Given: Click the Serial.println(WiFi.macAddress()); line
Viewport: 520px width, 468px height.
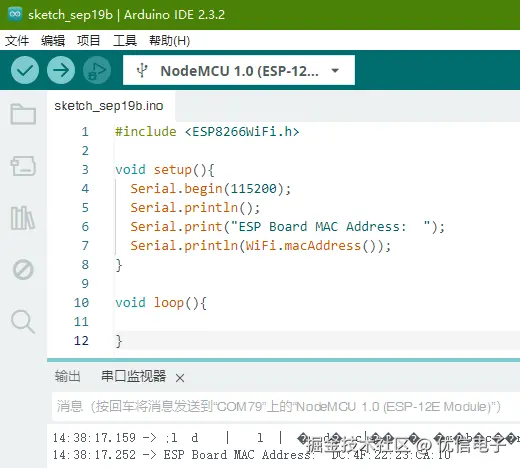Looking at the screenshot, I should pos(260,246).
